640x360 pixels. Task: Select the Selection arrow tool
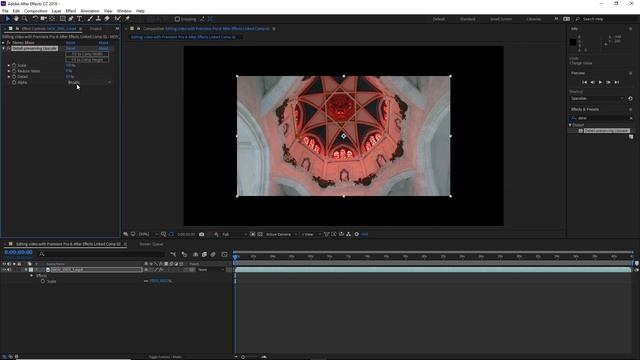[7, 19]
